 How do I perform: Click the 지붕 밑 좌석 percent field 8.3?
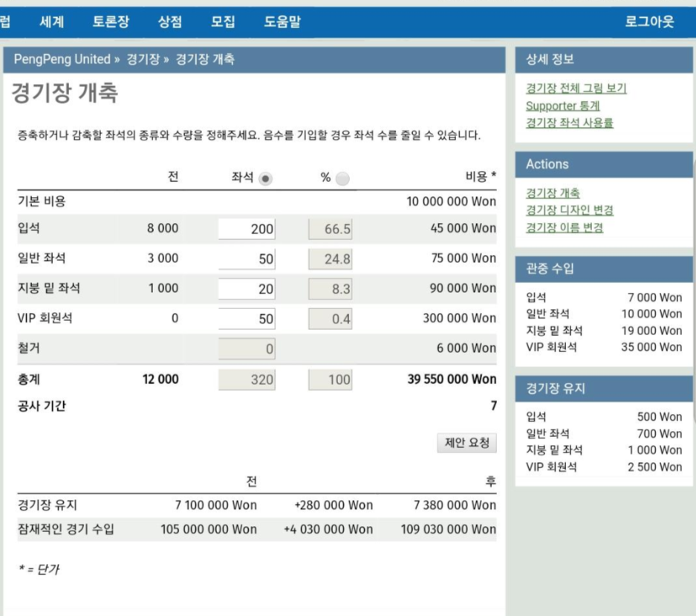coord(331,289)
